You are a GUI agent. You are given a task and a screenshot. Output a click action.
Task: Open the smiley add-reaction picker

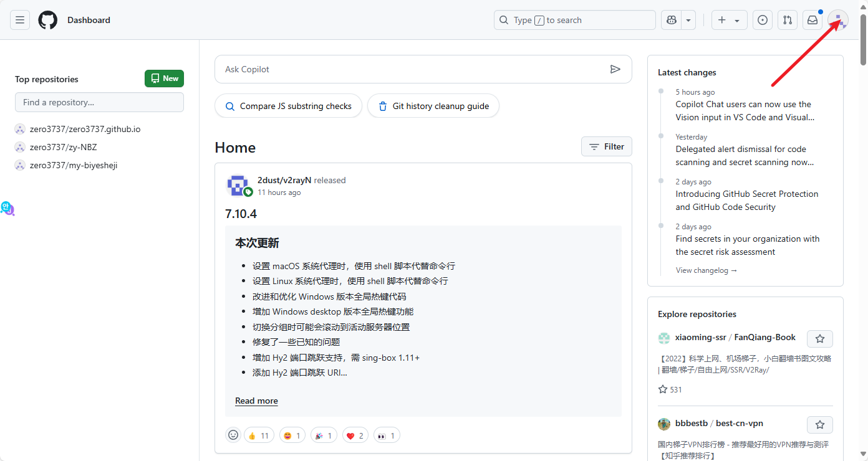(x=233, y=435)
